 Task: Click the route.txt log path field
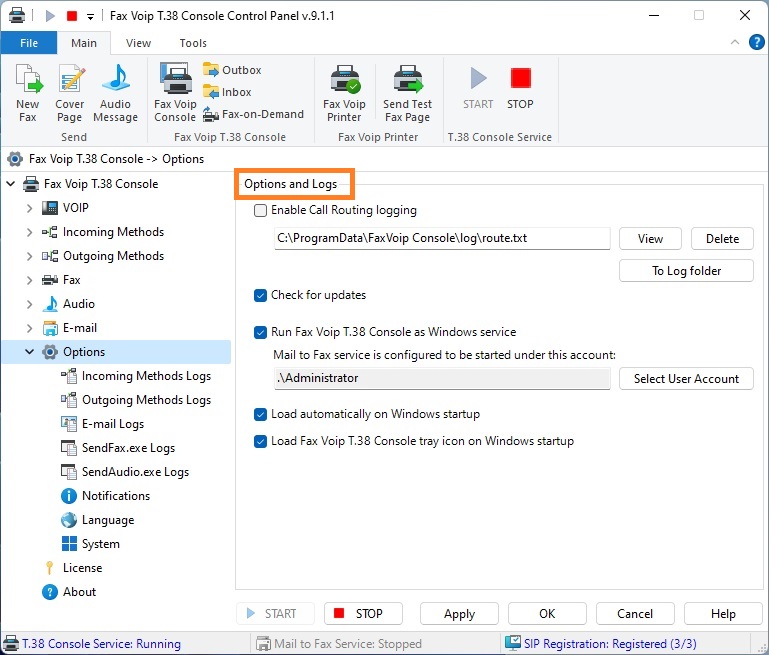click(442, 238)
